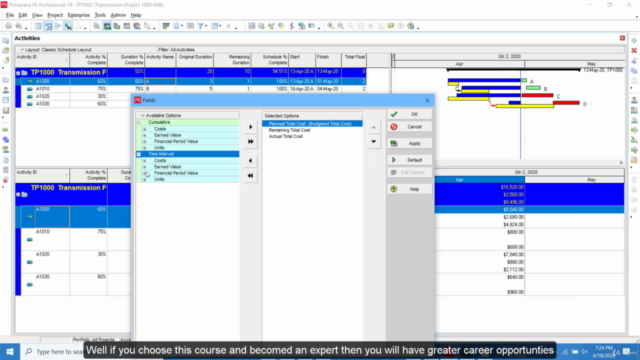Viewport: 640px width, 360px height.
Task: Expand Costs under Time Interval
Action: 144,161
